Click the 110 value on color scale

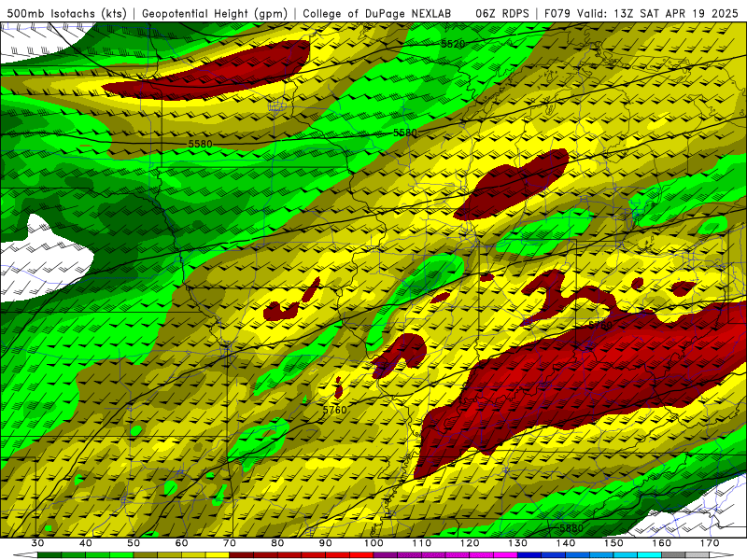[422, 543]
